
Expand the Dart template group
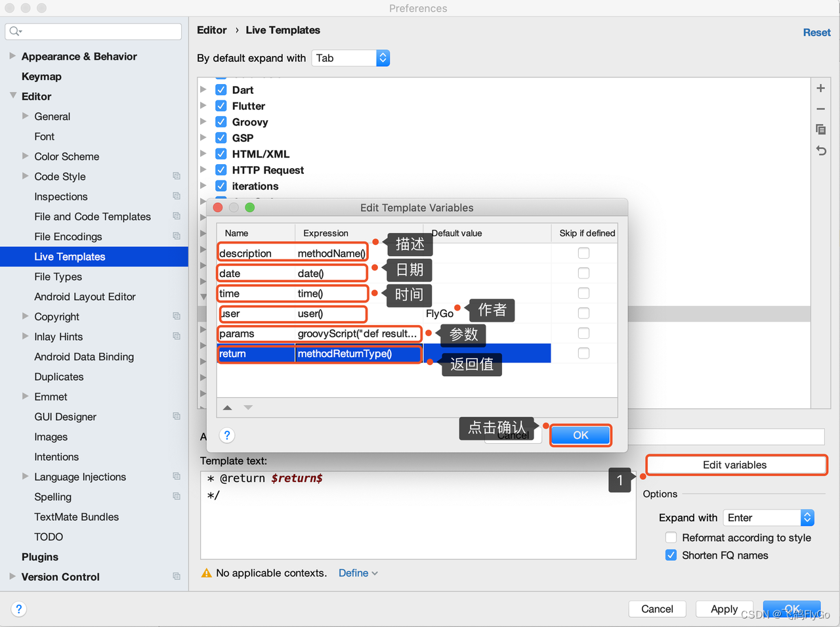pos(203,89)
